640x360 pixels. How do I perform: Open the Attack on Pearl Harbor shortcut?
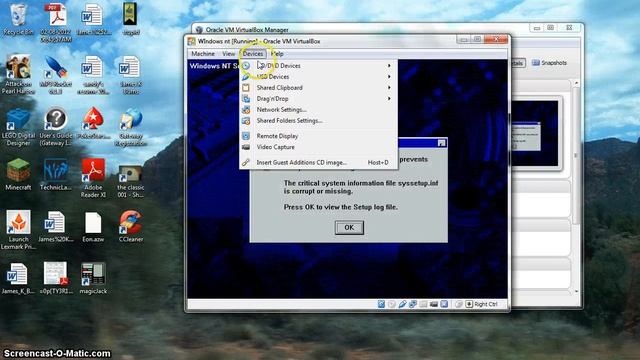(18, 73)
